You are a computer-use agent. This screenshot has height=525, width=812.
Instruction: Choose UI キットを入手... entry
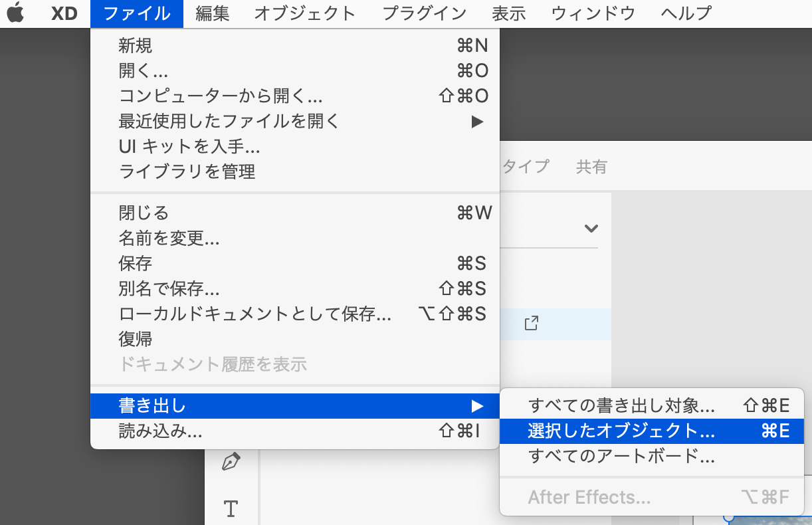(x=294, y=146)
